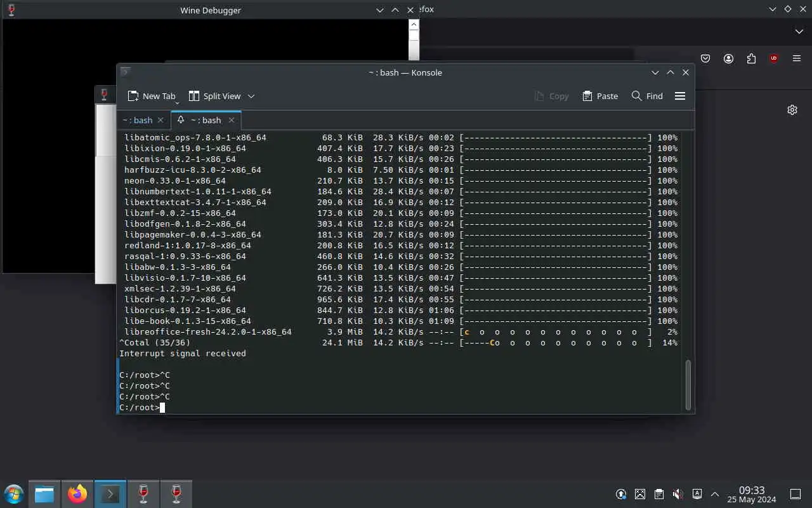Unmute the muted volume tray icon
Image resolution: width=812 pixels, height=508 pixels.
pyautogui.click(x=678, y=494)
